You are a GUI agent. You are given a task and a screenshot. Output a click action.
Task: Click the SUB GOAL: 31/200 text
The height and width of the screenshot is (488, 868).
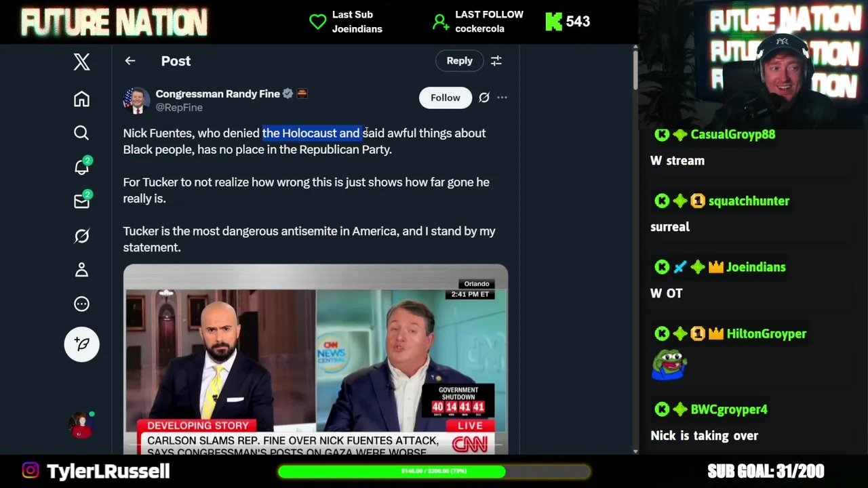click(766, 471)
